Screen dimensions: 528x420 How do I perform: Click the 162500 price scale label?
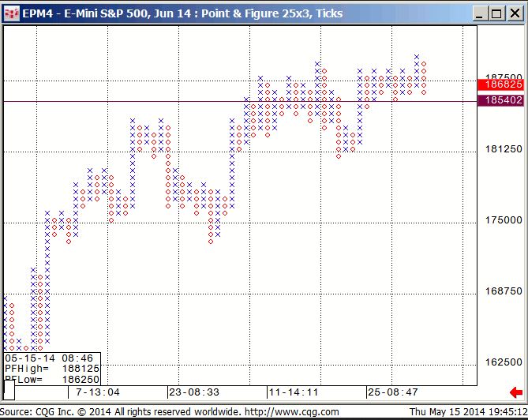(502, 362)
